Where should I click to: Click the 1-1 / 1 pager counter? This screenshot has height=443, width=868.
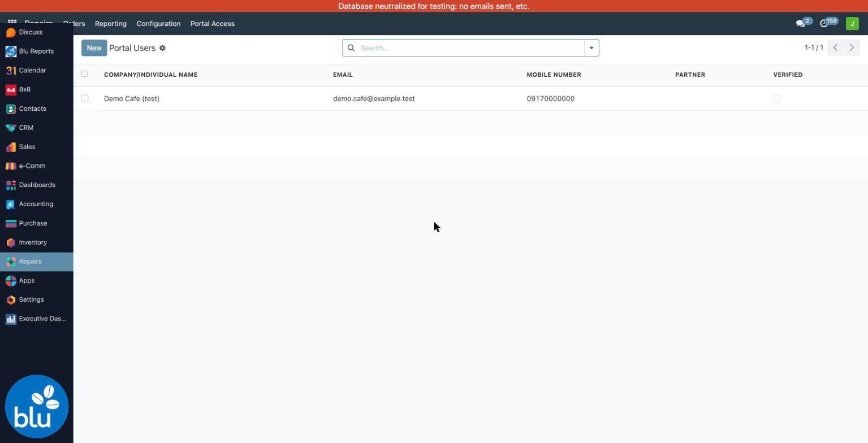tap(814, 48)
